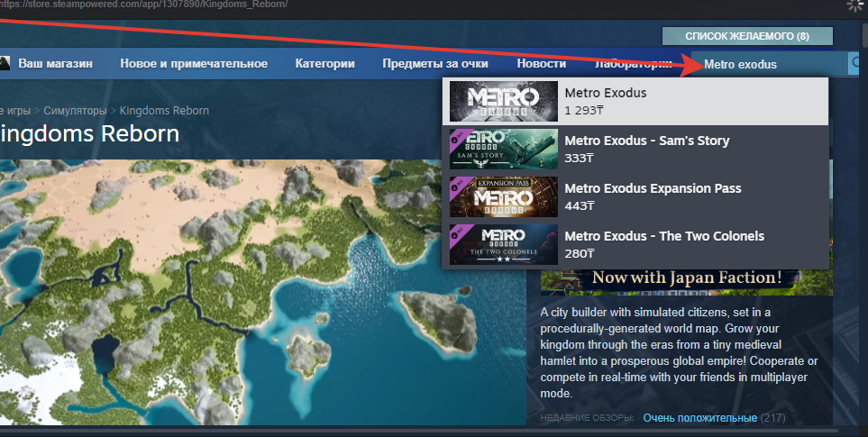
Task: Open the Очень положительные reviews link
Action: (x=699, y=418)
